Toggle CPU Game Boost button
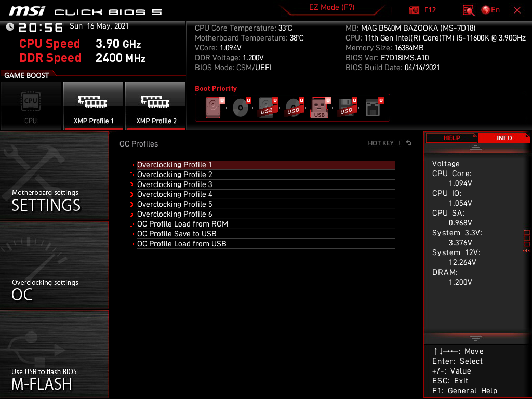 pos(31,106)
